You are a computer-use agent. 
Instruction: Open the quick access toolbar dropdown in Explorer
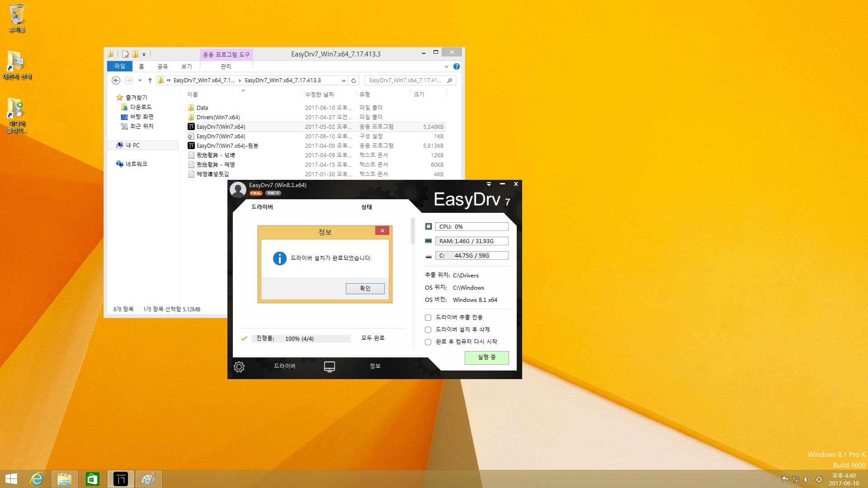click(144, 54)
